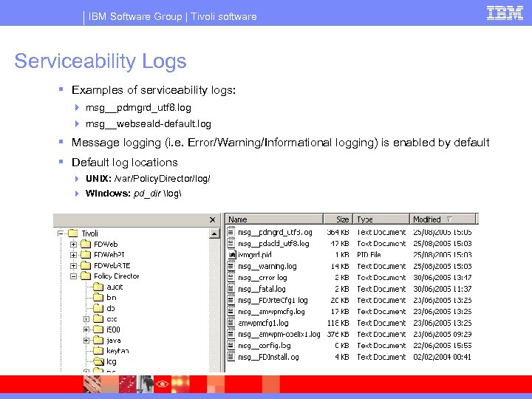Click the msg__amwpmcfg.log document icon
This screenshot has height=399, width=532.
[x=231, y=311]
